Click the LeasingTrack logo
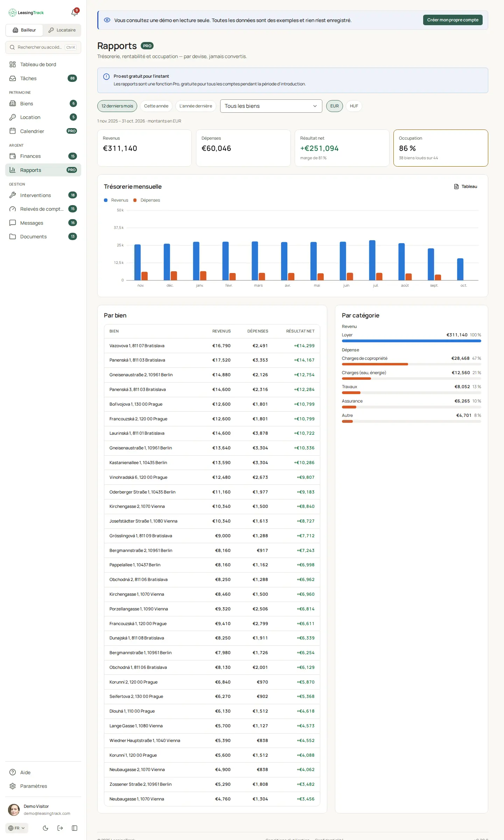 coord(26,13)
